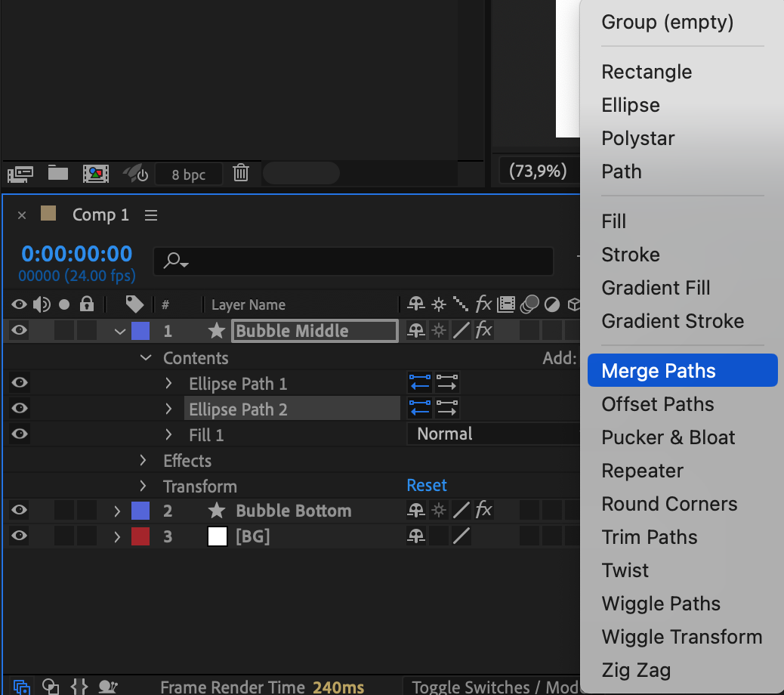Create a new folder in Project panel

(58, 174)
